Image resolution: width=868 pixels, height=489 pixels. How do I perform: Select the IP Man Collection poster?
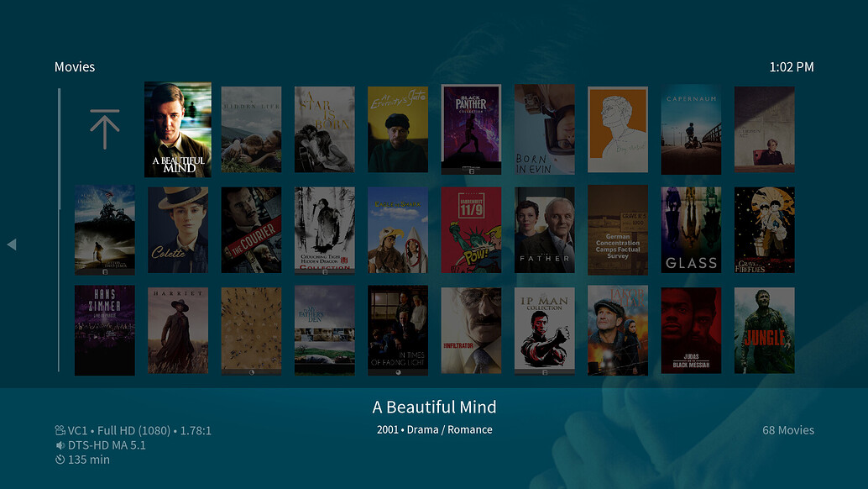click(544, 330)
